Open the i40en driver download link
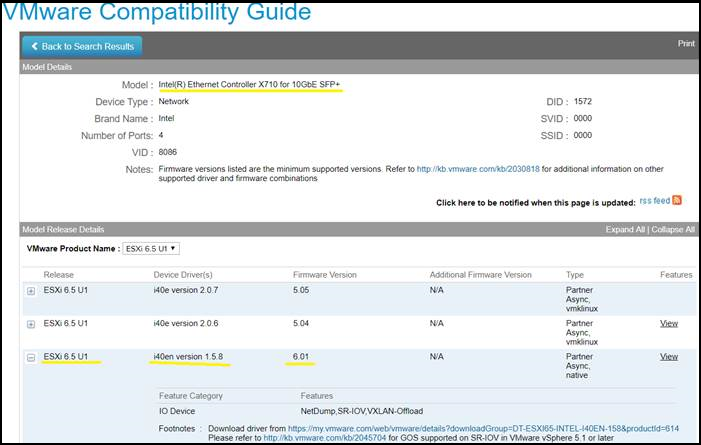701x445 pixels. [483, 428]
